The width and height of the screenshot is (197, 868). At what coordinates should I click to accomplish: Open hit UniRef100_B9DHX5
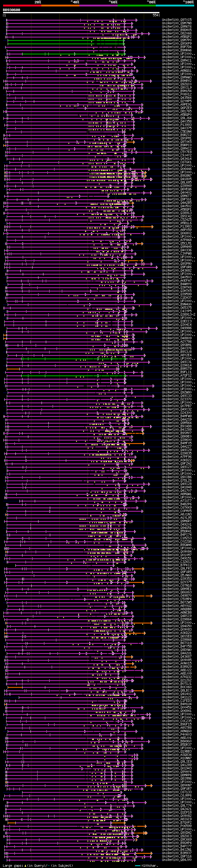click(177, 30)
